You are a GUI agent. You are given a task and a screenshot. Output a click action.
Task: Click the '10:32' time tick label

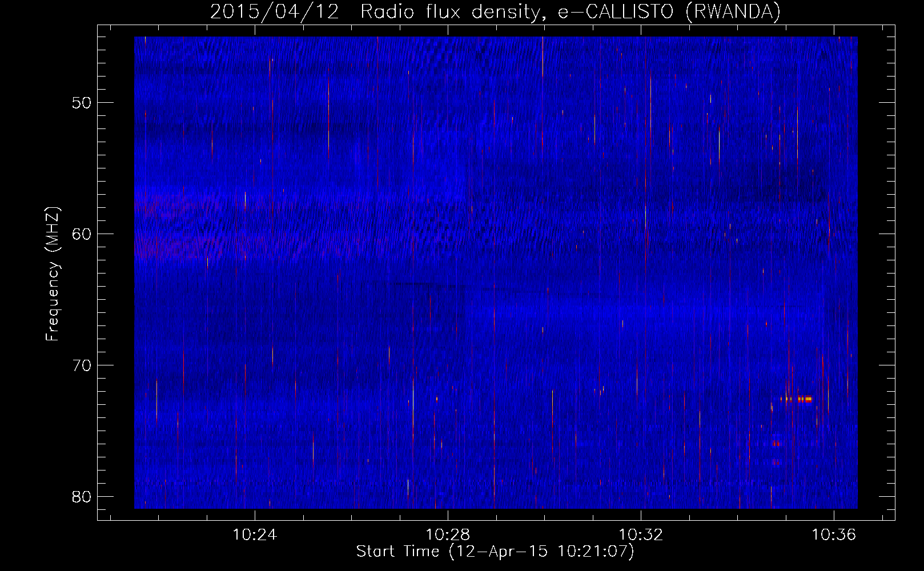pyautogui.click(x=641, y=534)
